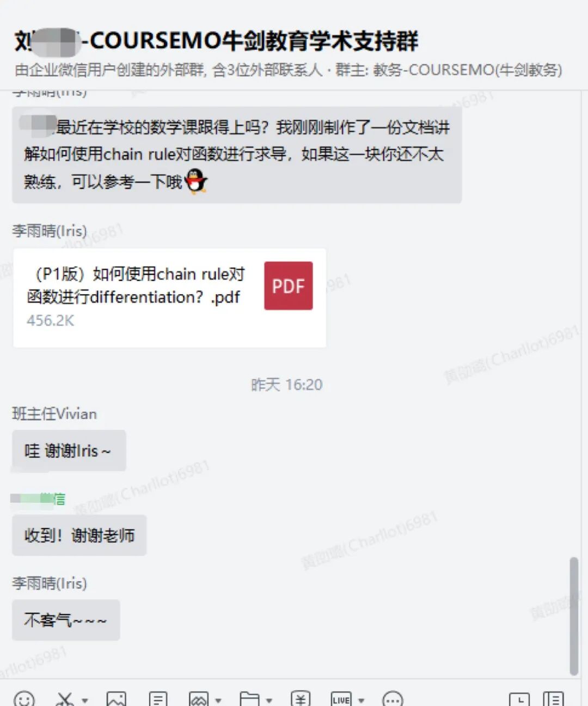This screenshot has width=588, height=706.
Task: Expand the folder dropdown arrow
Action: coord(269,701)
